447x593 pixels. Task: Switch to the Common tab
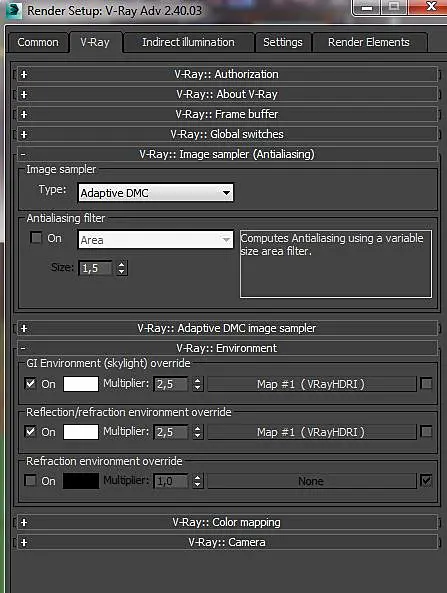point(38,42)
